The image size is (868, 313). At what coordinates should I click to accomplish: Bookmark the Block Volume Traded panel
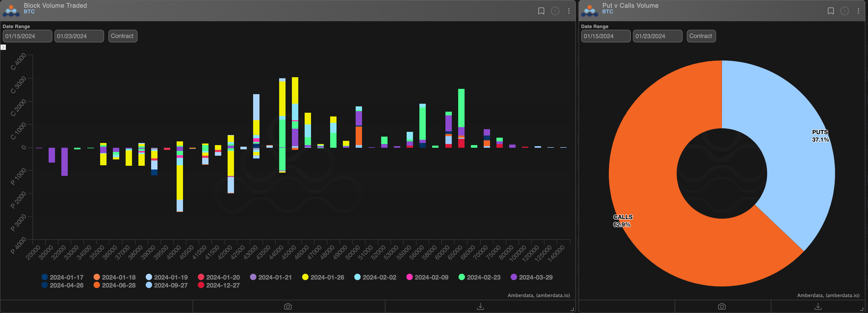coord(541,11)
